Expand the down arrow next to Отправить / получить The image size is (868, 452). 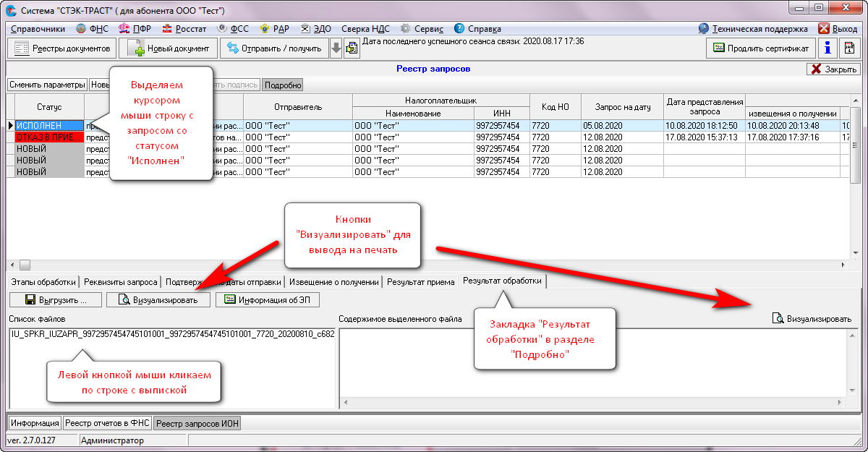click(x=336, y=49)
